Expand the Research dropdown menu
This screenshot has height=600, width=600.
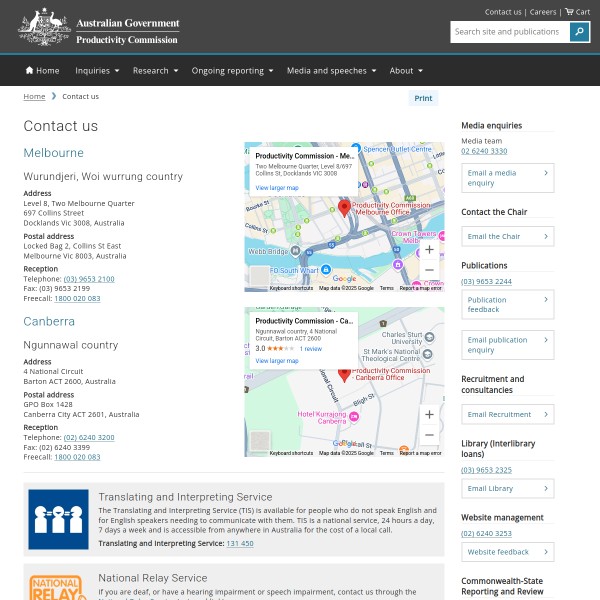click(155, 71)
